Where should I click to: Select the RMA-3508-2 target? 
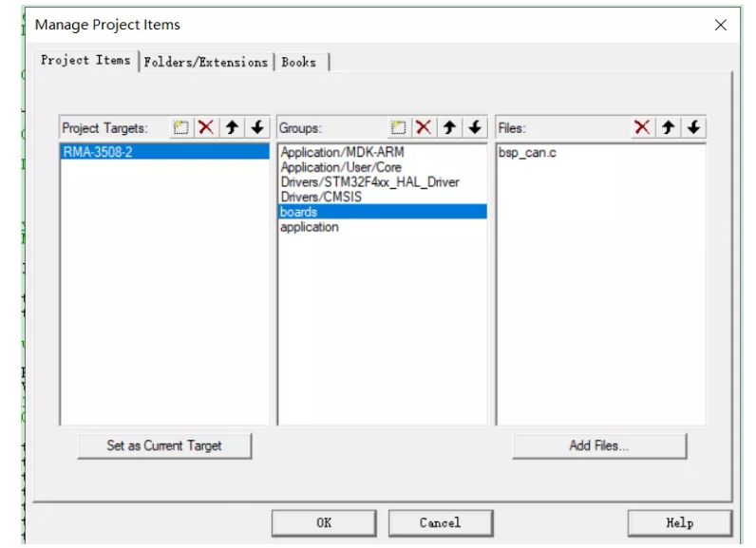coord(165,152)
